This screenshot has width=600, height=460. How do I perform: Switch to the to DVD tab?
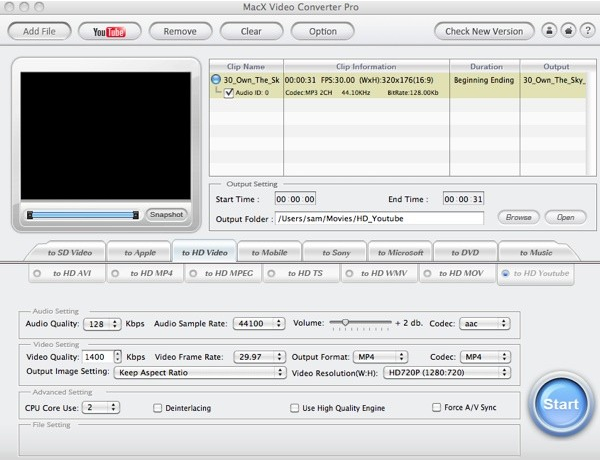coord(465,253)
